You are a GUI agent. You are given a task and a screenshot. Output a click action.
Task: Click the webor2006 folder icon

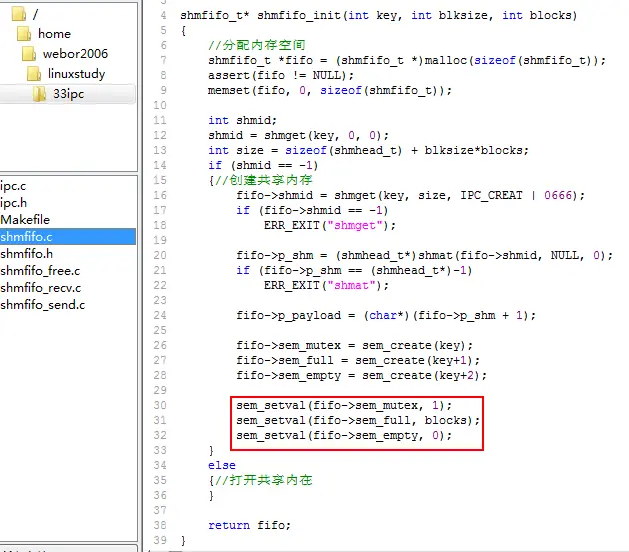[x=29, y=53]
